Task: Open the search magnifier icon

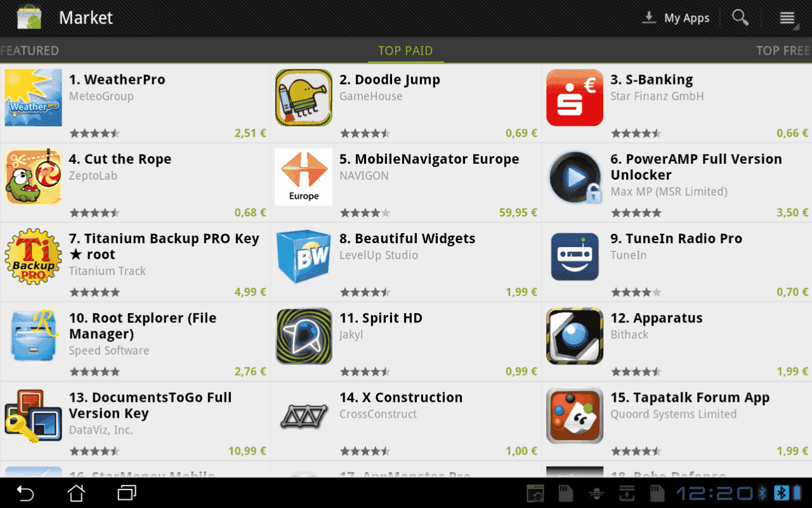Action: click(740, 18)
